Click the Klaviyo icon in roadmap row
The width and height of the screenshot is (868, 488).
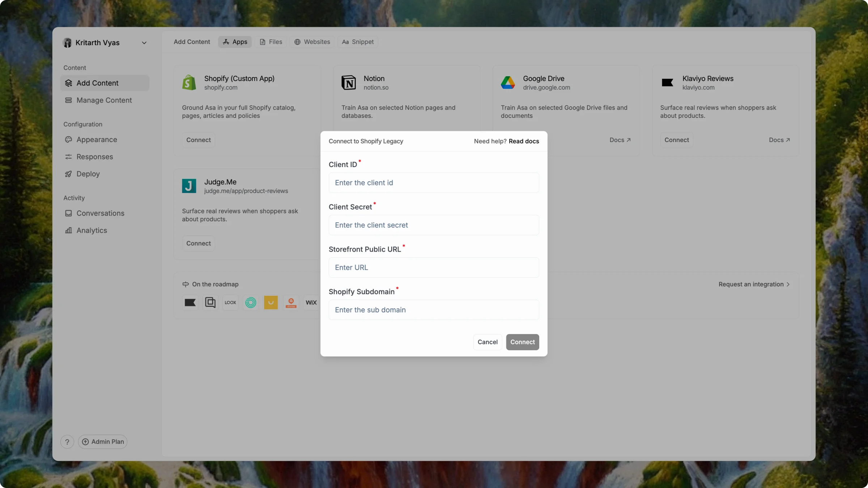(190, 303)
